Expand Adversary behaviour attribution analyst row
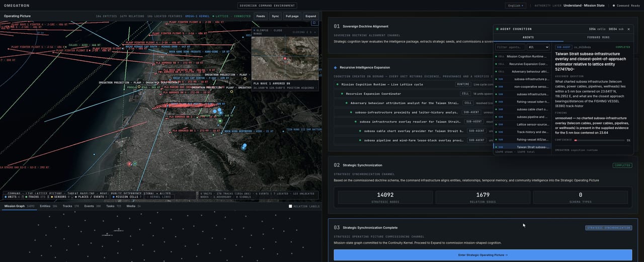This screenshot has width=644, height=262. [414, 103]
